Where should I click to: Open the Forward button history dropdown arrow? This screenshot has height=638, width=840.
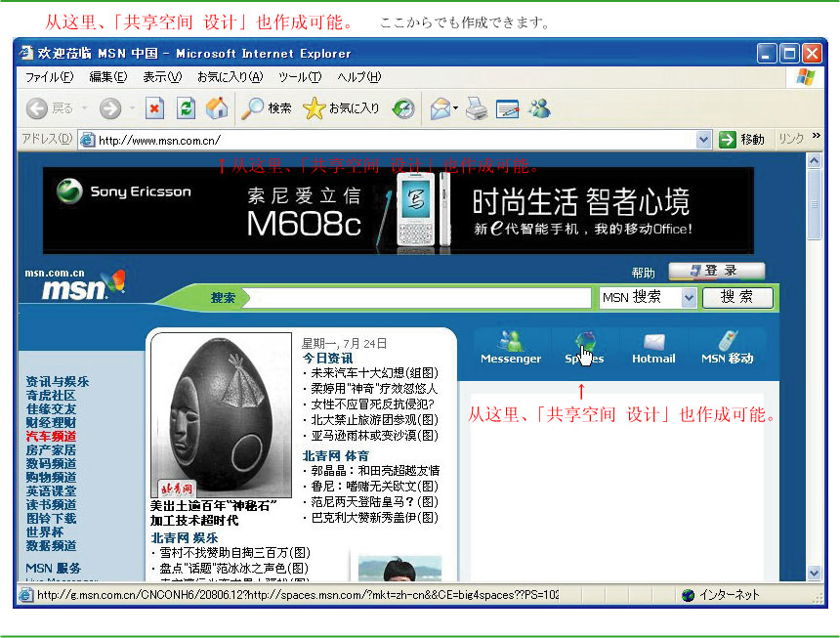point(132,108)
